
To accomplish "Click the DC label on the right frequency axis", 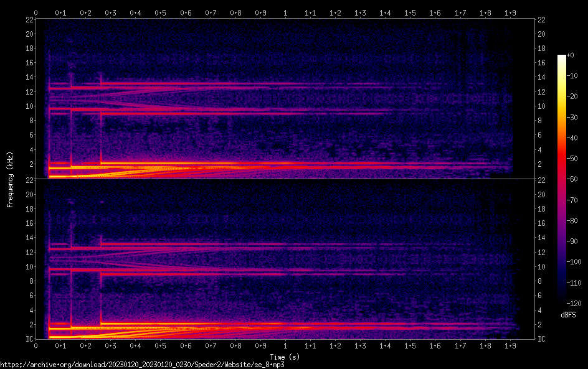I will (542, 339).
